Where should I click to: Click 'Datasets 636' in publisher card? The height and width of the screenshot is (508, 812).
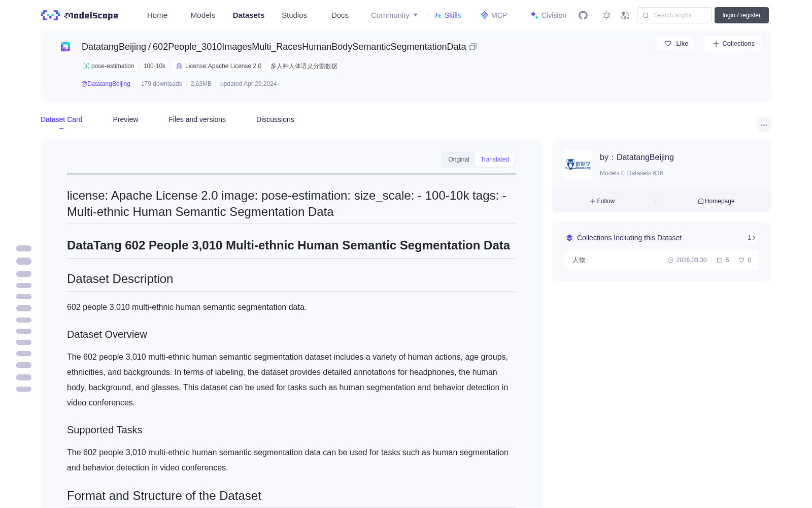click(645, 173)
